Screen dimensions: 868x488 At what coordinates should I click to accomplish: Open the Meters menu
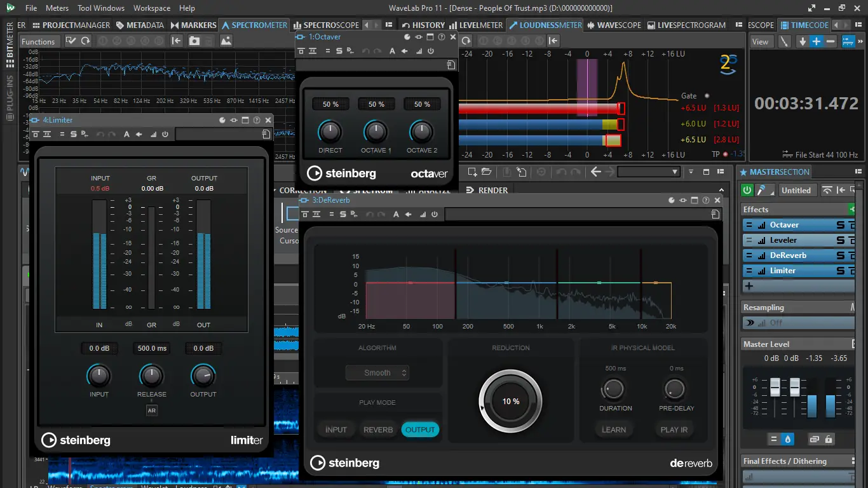tap(57, 8)
